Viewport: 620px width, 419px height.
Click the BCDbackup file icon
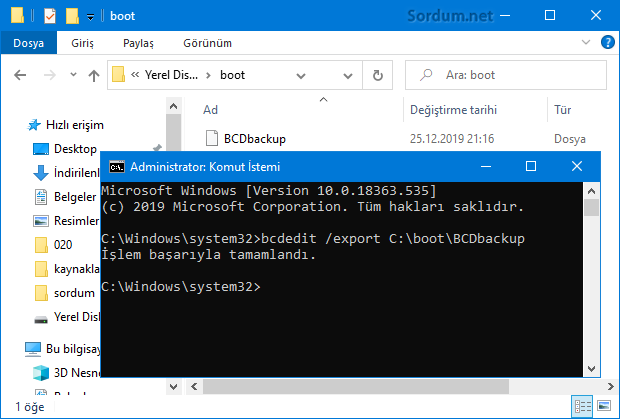(212, 138)
